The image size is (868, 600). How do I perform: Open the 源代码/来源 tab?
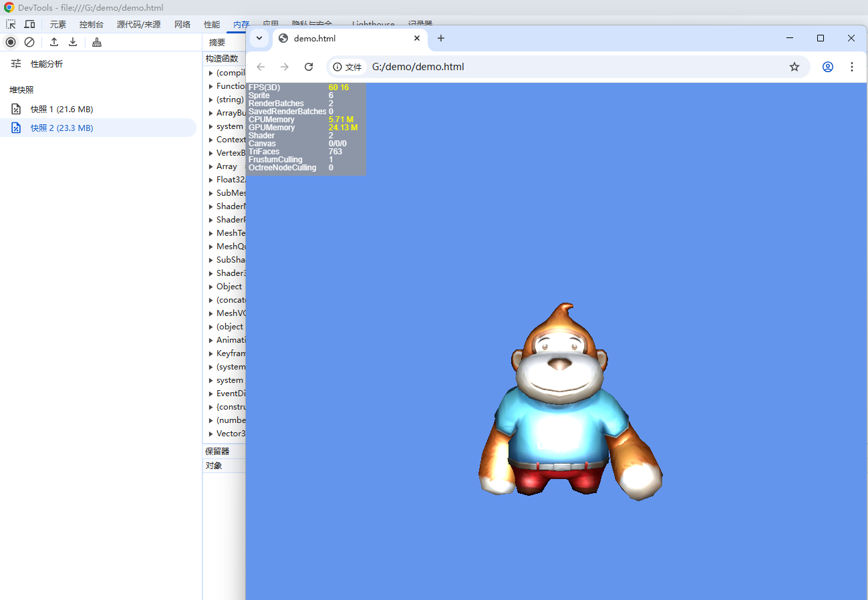pyautogui.click(x=139, y=24)
